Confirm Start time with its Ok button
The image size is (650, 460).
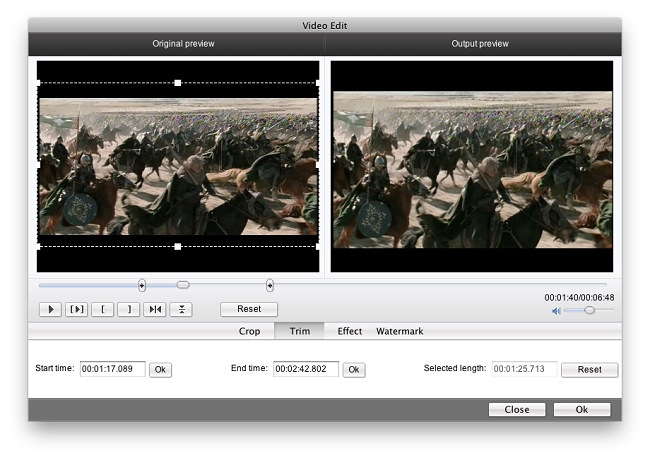click(160, 370)
